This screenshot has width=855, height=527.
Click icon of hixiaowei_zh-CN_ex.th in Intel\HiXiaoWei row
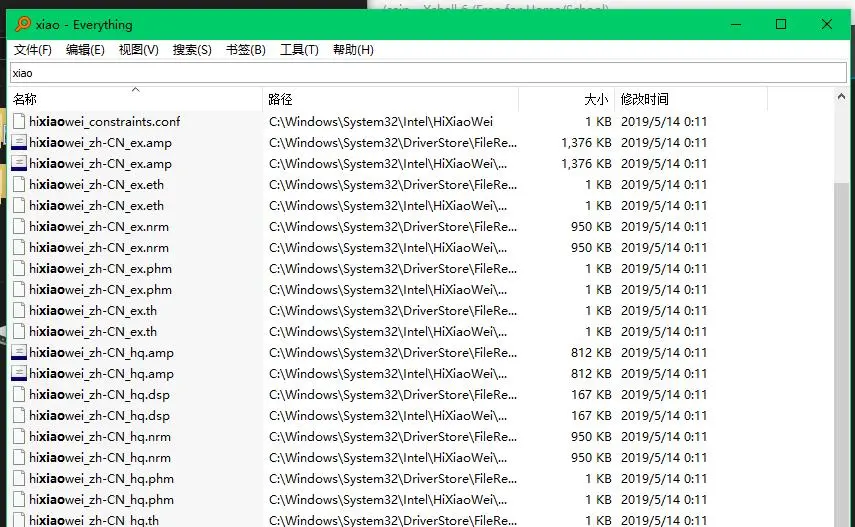click(19, 331)
